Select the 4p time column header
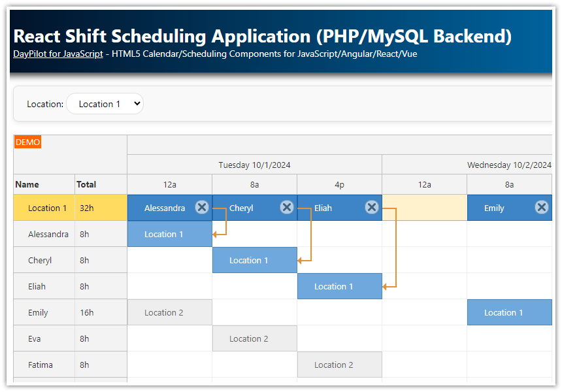Screen dimensions: 562x392 pos(339,184)
